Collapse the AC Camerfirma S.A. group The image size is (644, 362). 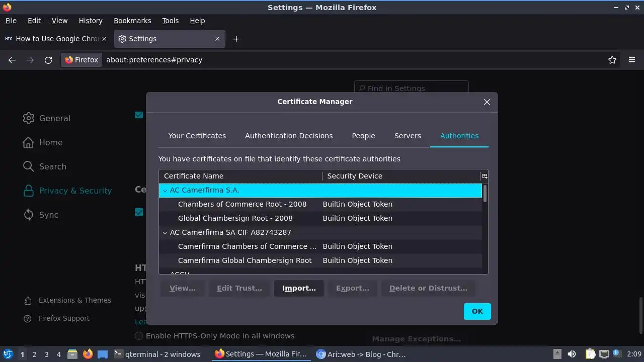point(165,191)
